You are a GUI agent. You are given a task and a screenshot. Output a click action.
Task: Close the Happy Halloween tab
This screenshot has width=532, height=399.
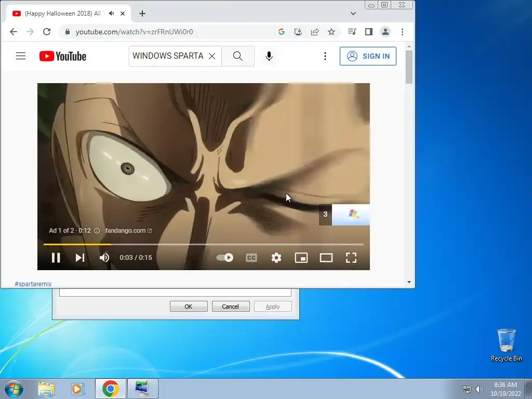pos(123,13)
